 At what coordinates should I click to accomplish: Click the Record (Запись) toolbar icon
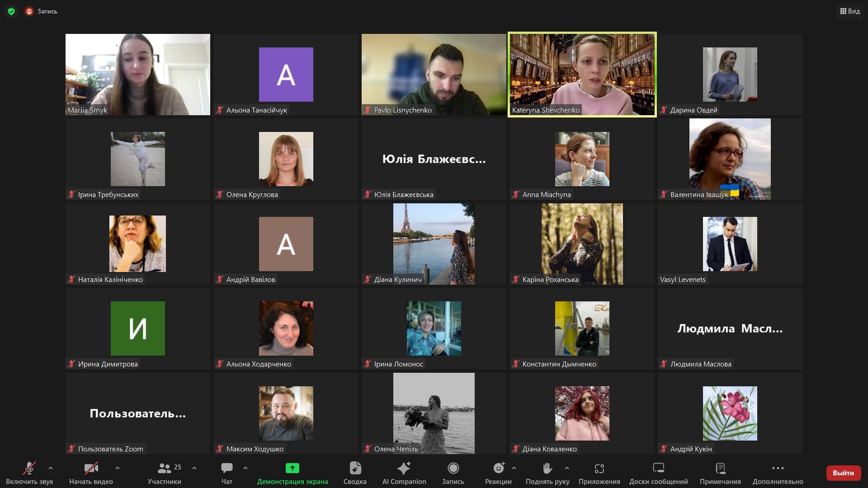453,468
